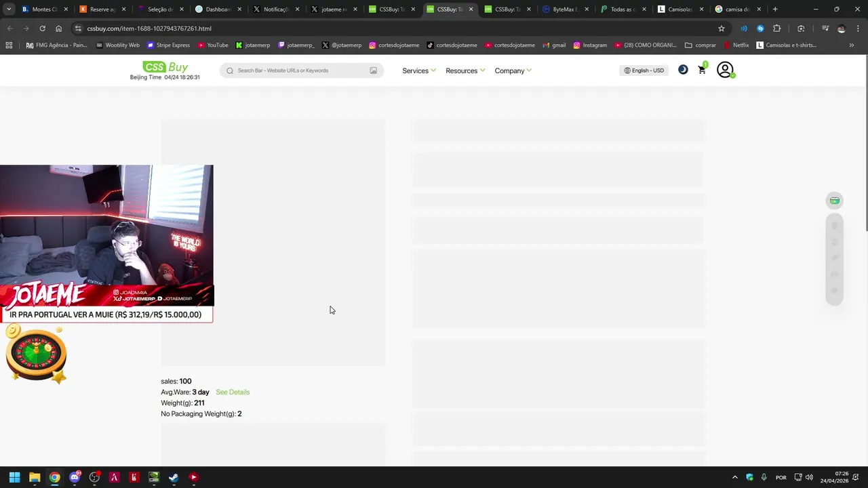The image size is (868, 488).
Task: Switch to the Reserve ag tab
Action: click(102, 9)
